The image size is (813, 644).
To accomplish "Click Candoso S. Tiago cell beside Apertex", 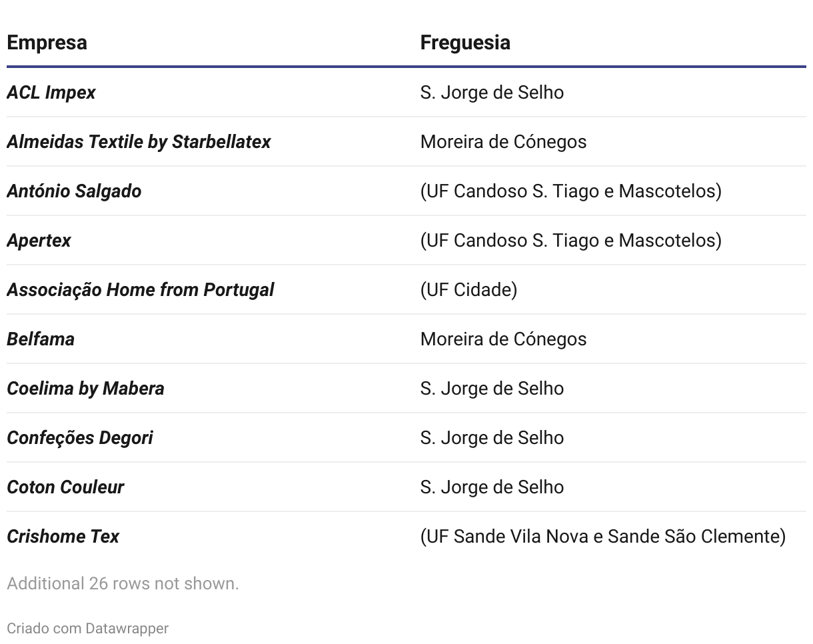I will point(570,240).
